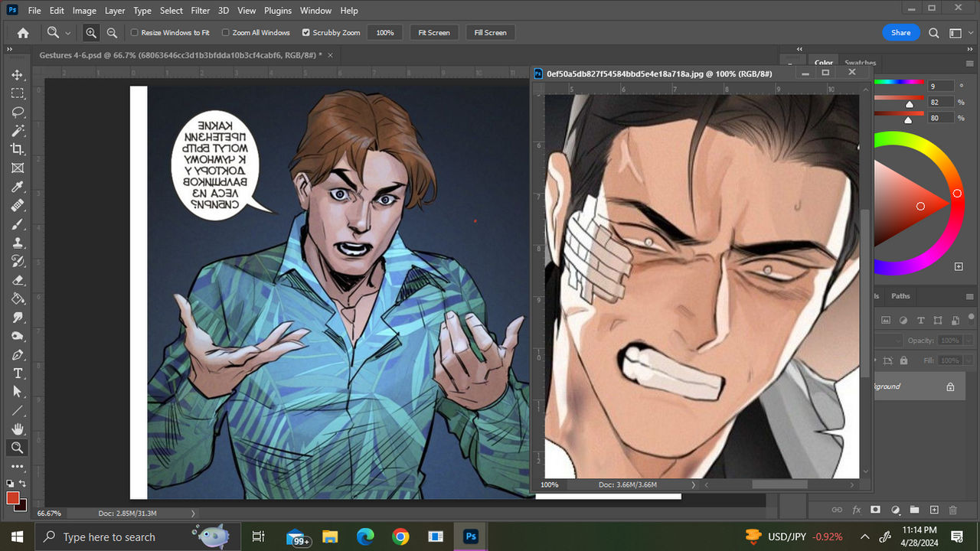Select the Pen tool
The width and height of the screenshot is (980, 551).
(18, 354)
